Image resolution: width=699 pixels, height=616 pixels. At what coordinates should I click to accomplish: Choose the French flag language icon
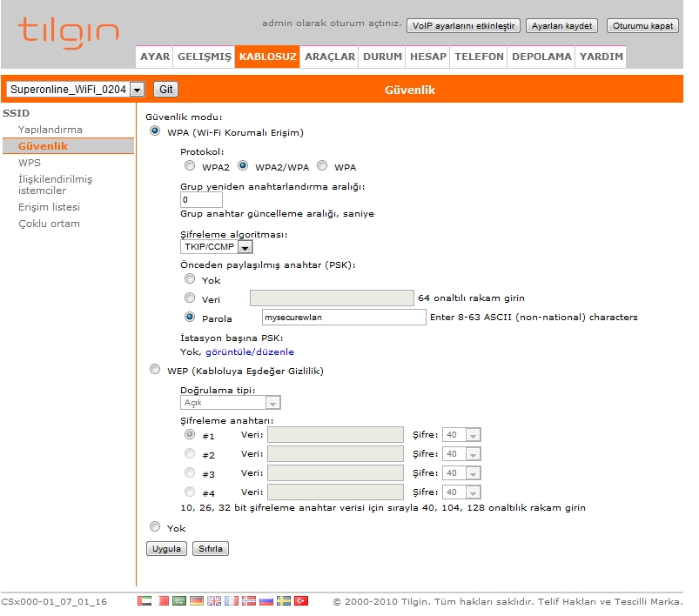click(x=232, y=600)
